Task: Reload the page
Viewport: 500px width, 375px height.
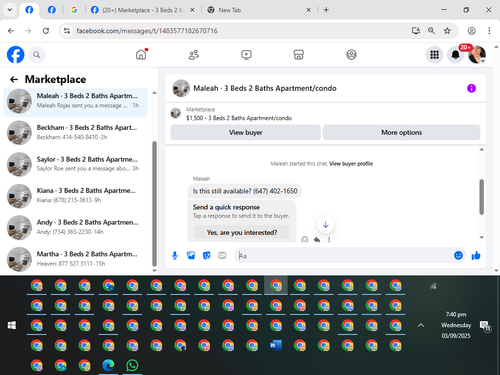Action: click(46, 31)
